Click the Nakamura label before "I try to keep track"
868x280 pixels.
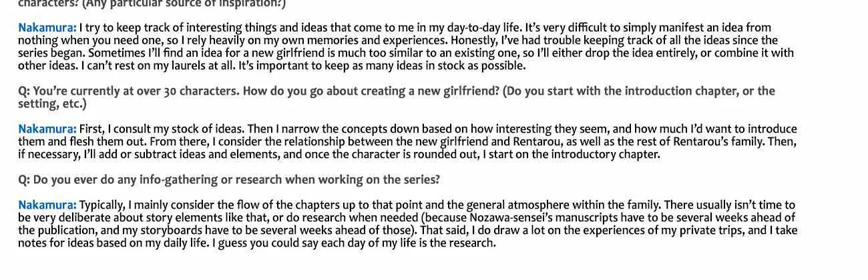coord(47,28)
